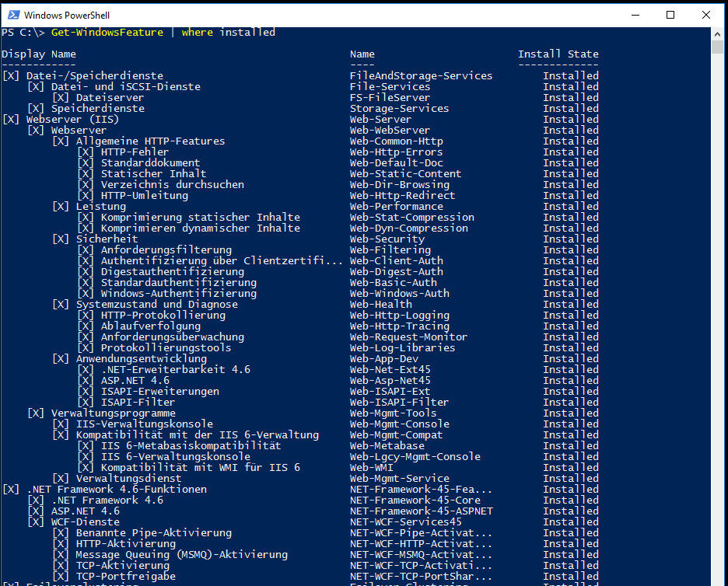Click 'IIS 6-Verwaltungskonsole' entry
728x586 pixels.
(176, 456)
